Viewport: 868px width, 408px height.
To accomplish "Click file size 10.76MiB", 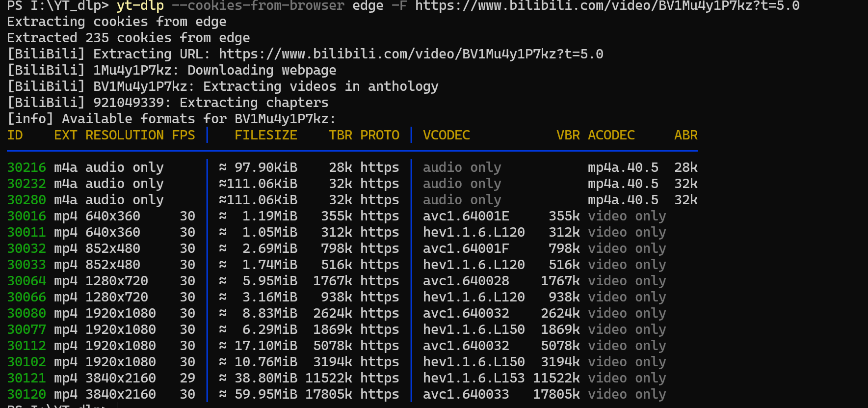I will [266, 362].
